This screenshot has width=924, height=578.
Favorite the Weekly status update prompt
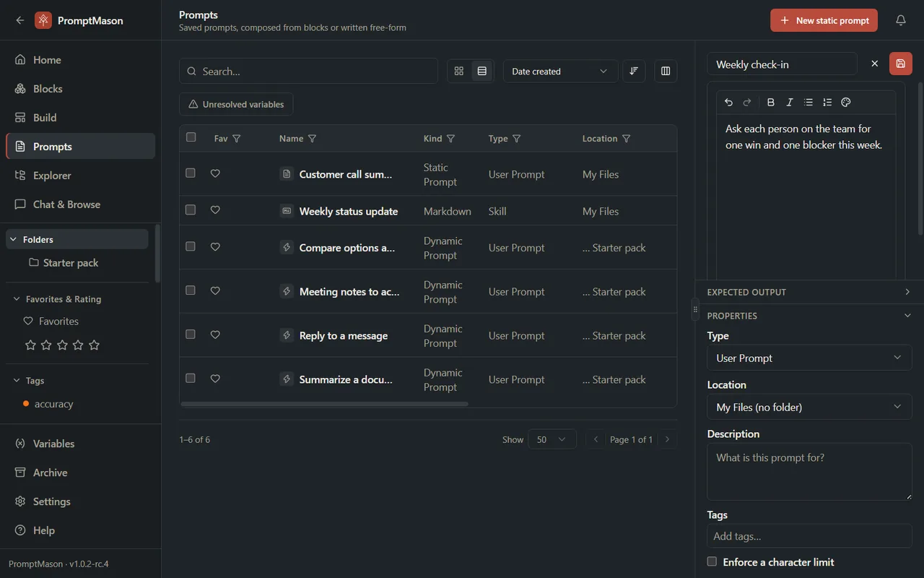click(x=215, y=210)
